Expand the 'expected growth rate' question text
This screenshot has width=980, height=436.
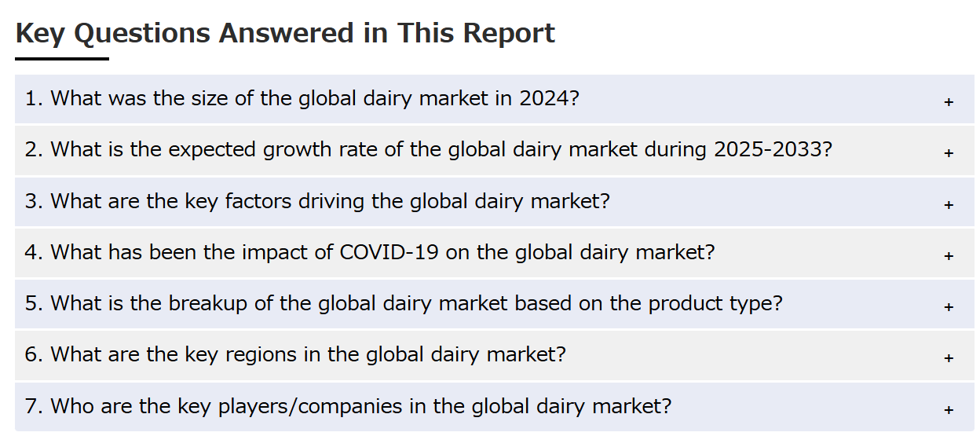click(x=428, y=150)
